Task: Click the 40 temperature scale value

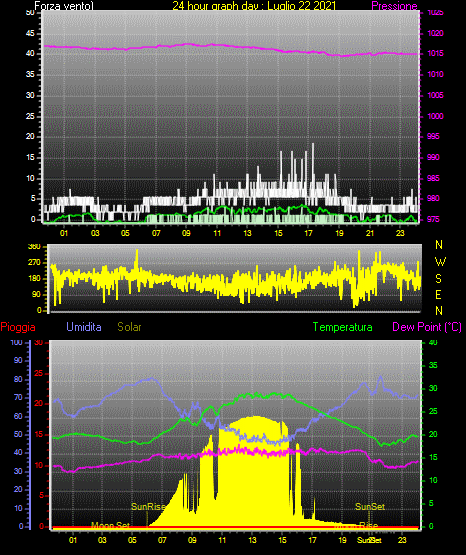Action: [433, 342]
